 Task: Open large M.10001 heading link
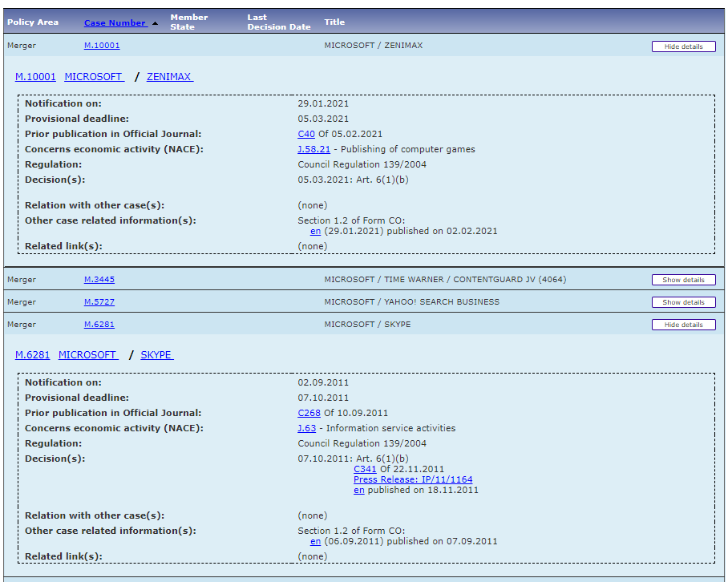35,77
